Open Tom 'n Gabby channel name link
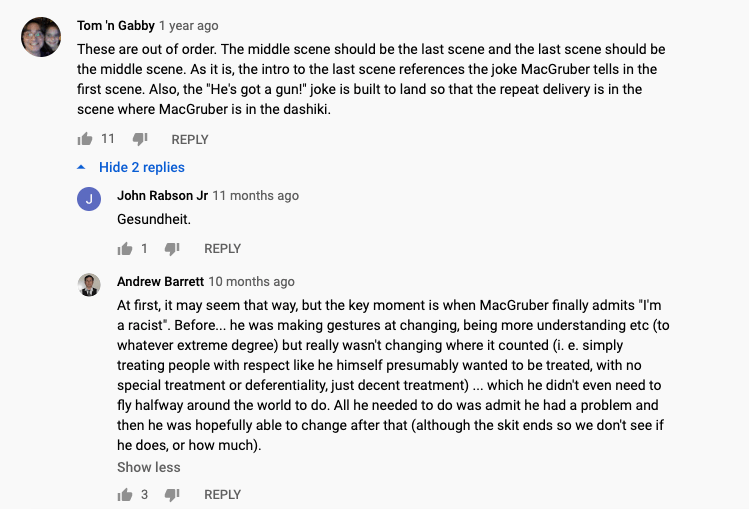This screenshot has width=749, height=509. (113, 26)
